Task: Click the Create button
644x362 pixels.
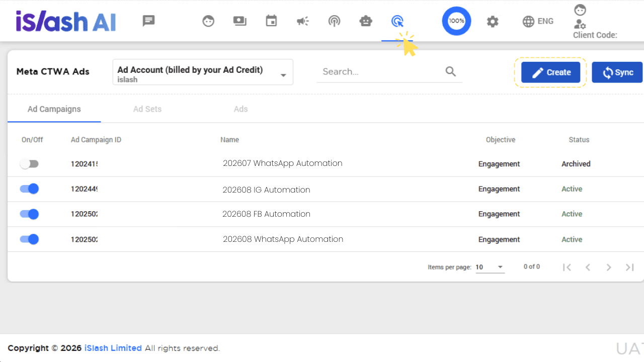Action: (550, 72)
